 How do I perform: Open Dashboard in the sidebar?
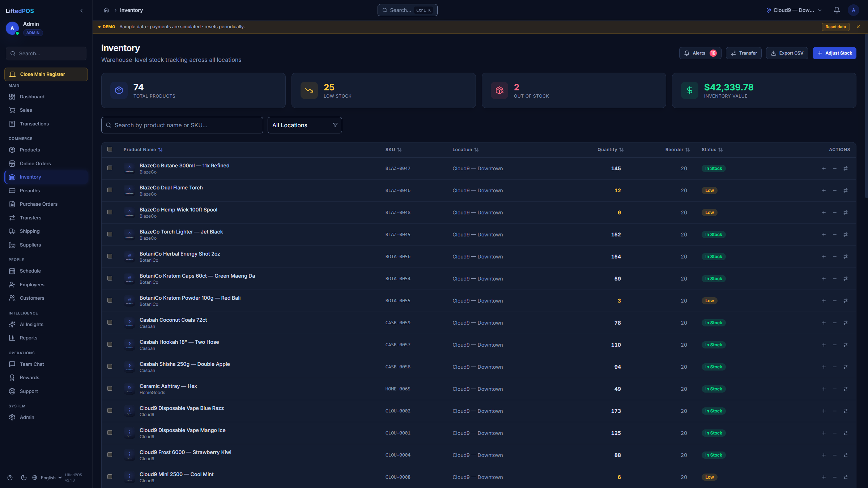(x=46, y=97)
